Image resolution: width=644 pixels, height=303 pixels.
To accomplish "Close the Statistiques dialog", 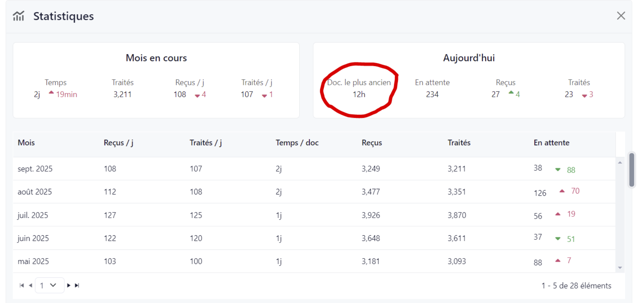I will pyautogui.click(x=621, y=16).
